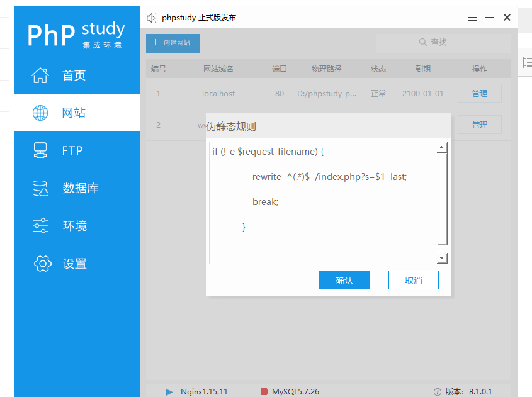Click the plus icon on 创建网站
The height and width of the screenshot is (397, 532).
156,42
